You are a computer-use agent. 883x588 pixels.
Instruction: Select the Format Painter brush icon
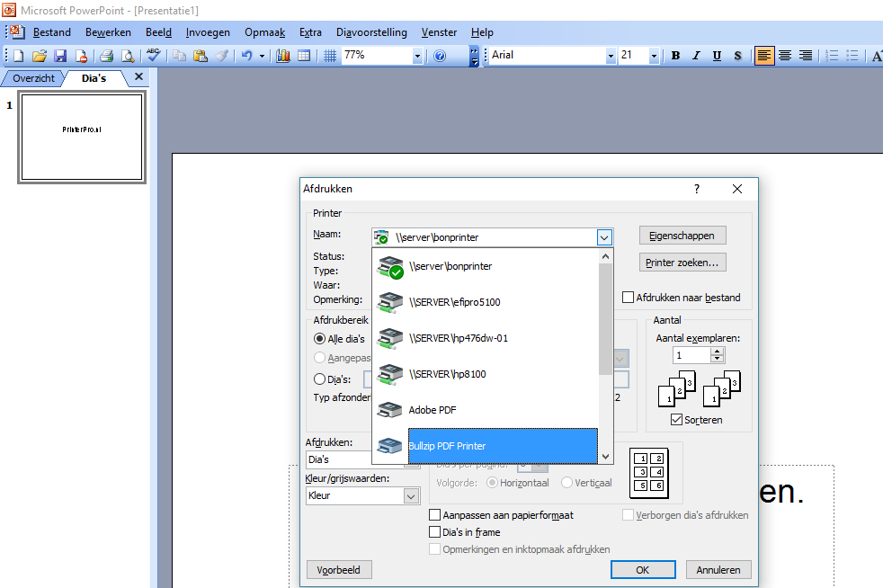[x=221, y=55]
